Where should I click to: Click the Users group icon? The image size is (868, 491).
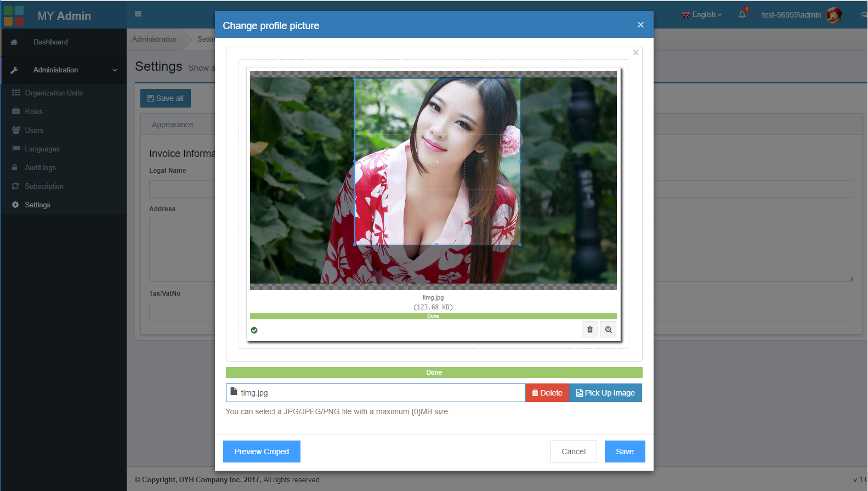[16, 130]
